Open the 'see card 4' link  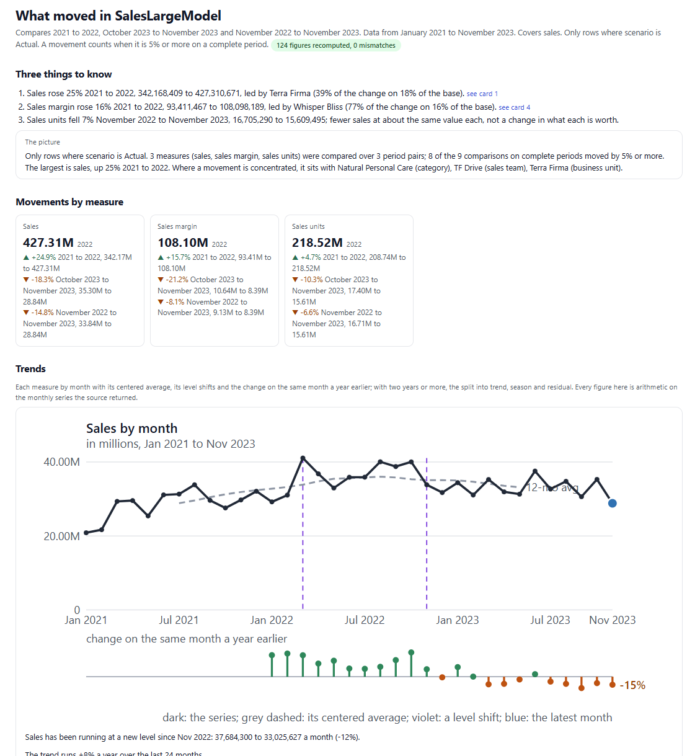[514, 107]
